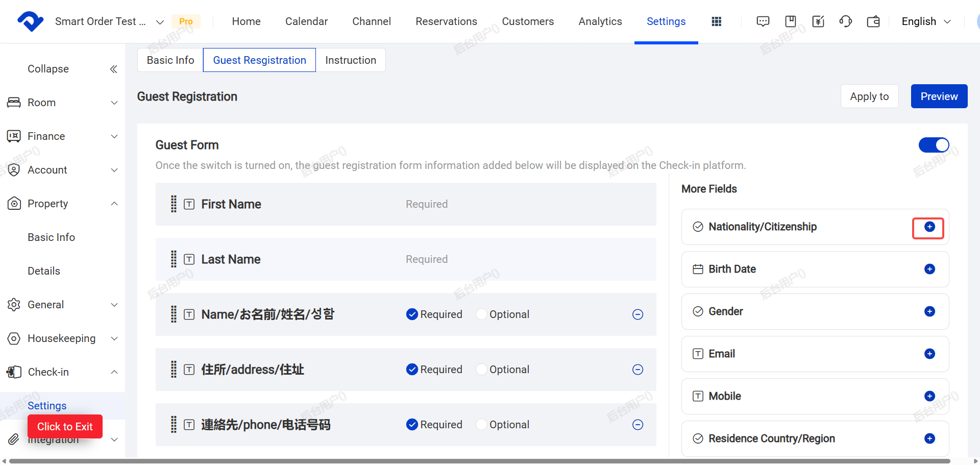Grab the First Name drag handle
980x465 pixels.
coord(174,204)
